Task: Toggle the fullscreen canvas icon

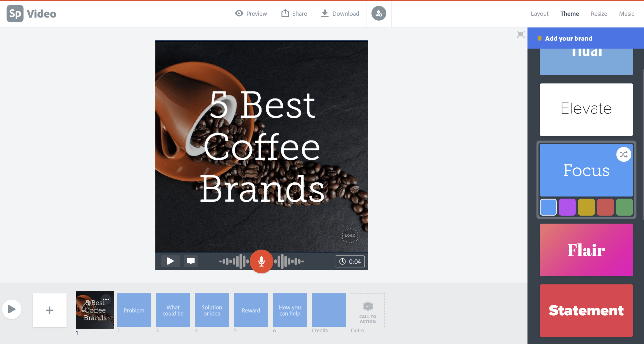Action: (x=520, y=34)
